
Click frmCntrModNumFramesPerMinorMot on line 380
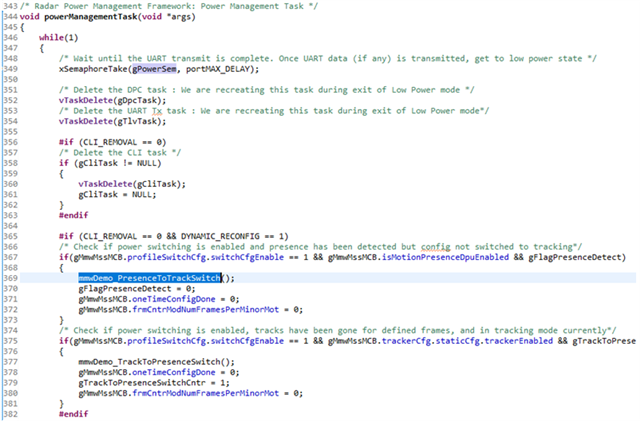coord(206,393)
